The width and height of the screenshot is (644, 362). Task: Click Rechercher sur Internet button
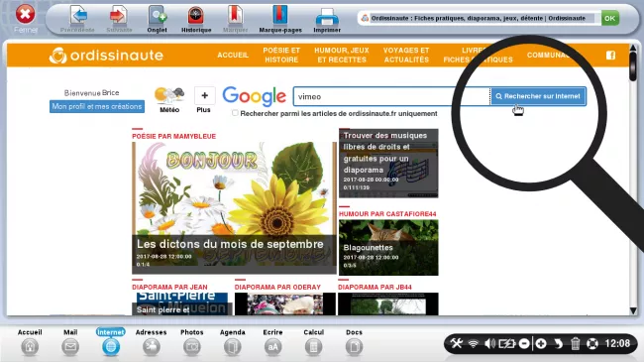(538, 96)
